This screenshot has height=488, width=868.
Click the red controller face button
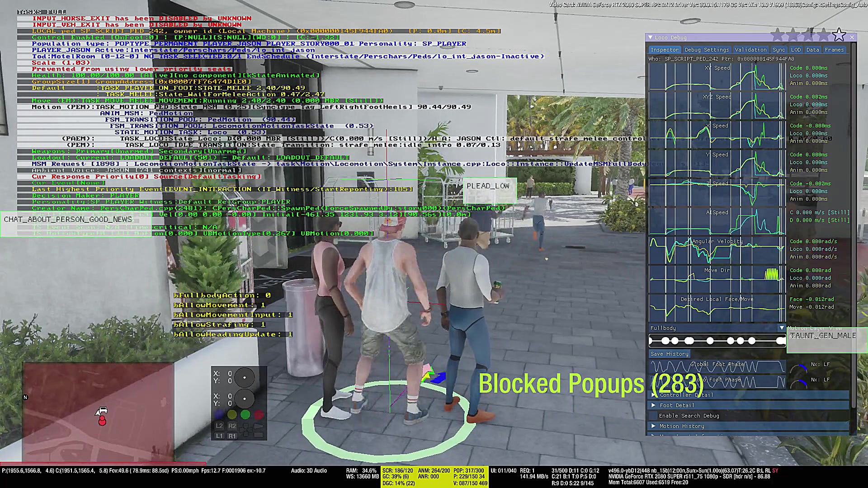pos(259,414)
